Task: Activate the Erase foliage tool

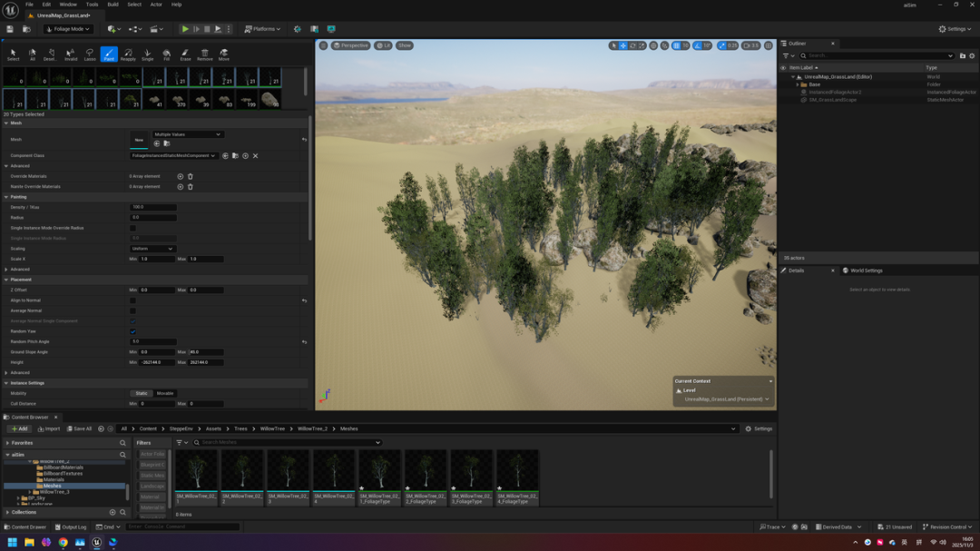Action: (x=185, y=54)
